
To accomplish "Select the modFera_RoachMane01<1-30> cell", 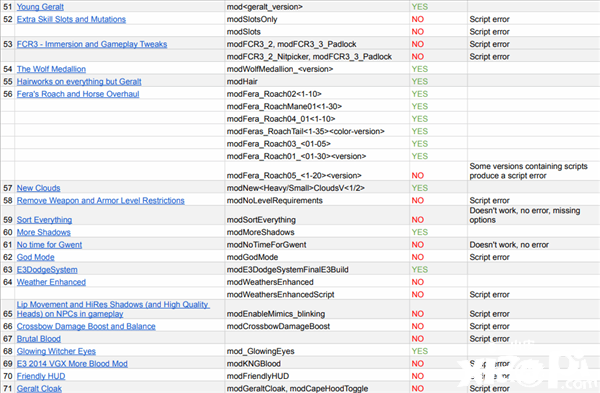I will tap(317, 106).
